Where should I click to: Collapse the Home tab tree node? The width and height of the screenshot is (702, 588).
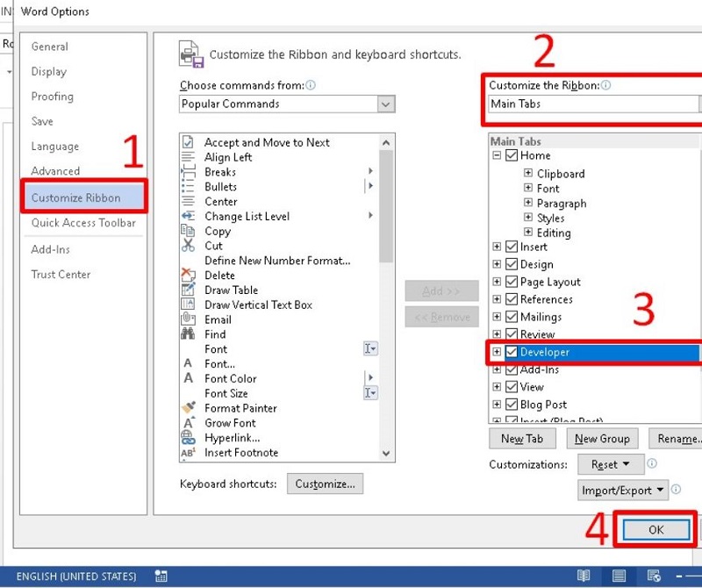click(x=497, y=155)
